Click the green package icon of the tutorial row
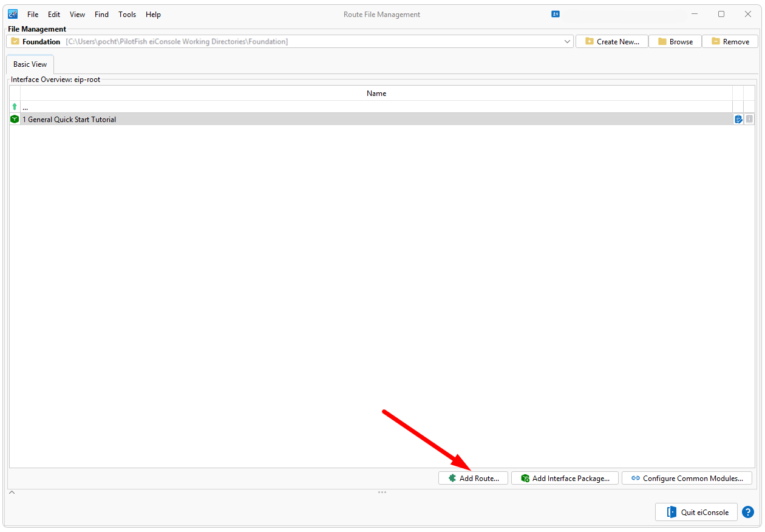765x532 pixels. point(15,119)
